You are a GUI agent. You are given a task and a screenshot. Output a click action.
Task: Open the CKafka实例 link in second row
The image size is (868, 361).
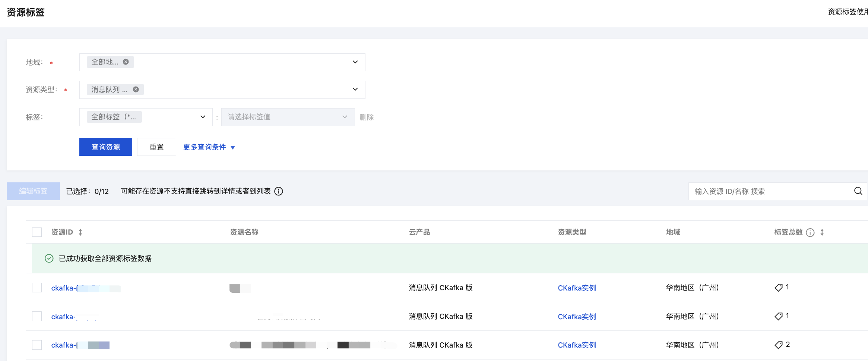pos(577,317)
